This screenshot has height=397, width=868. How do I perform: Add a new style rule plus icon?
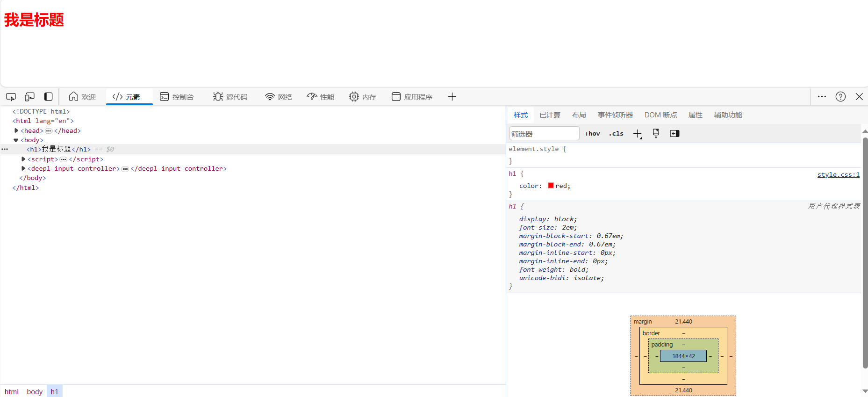point(638,134)
